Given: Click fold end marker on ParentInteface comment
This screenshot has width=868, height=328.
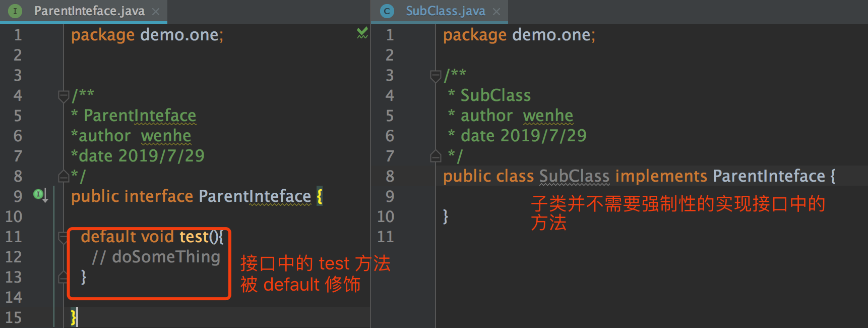Looking at the screenshot, I should click(x=64, y=176).
